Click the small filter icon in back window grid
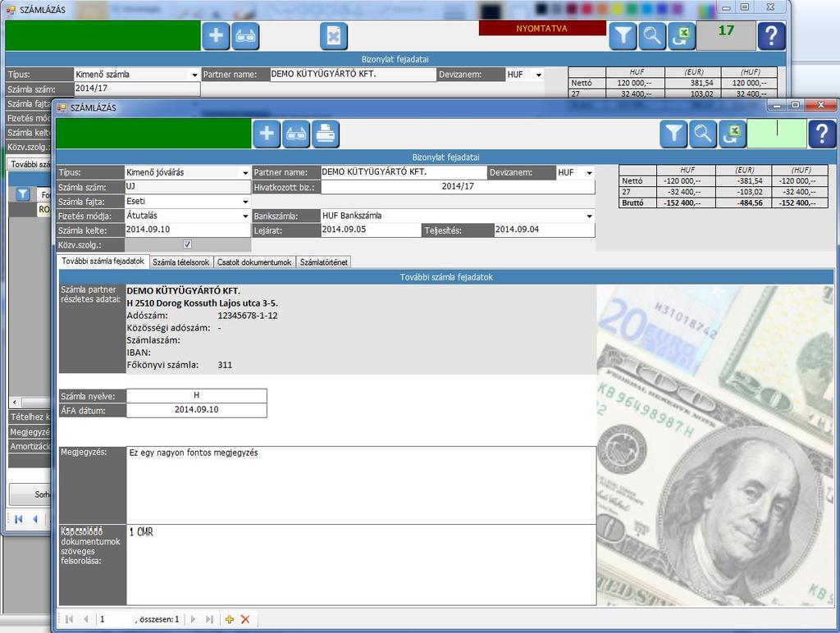This screenshot has height=633, width=840. (22, 194)
